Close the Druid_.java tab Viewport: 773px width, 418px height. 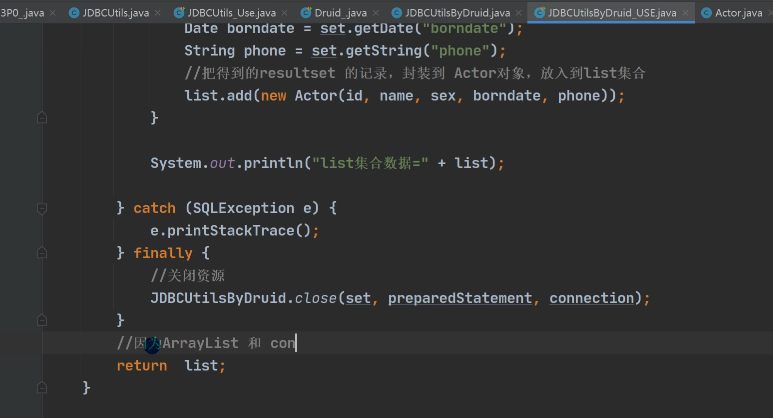tap(376, 13)
